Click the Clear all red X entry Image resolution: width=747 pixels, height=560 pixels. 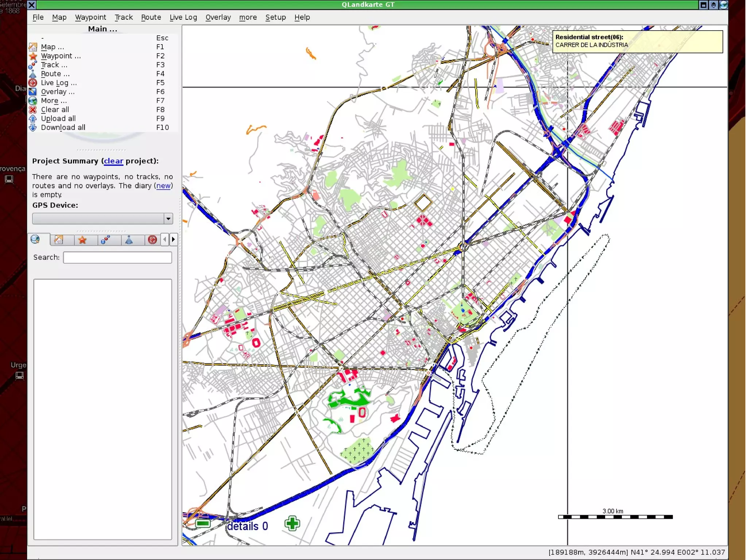tap(55, 110)
